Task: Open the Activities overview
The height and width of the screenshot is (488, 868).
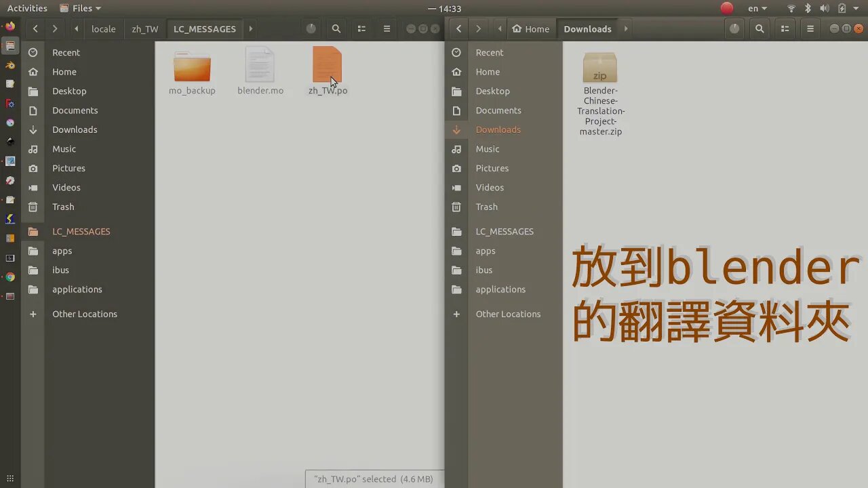Action: pyautogui.click(x=27, y=8)
